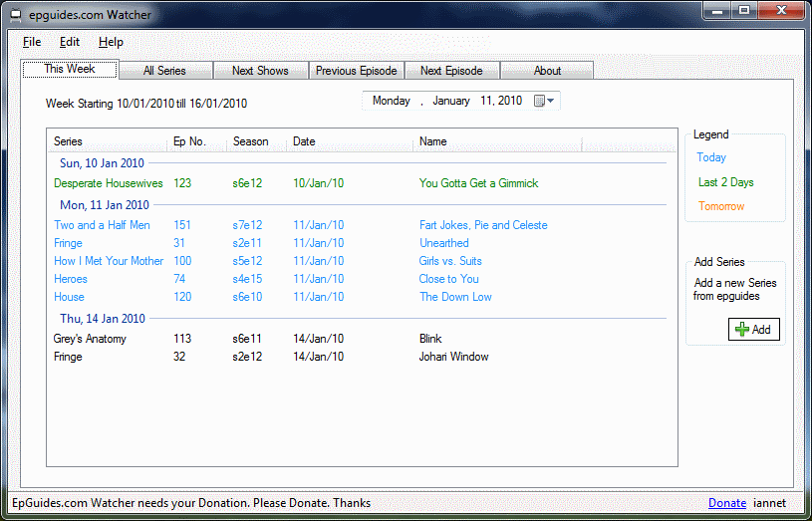This screenshot has height=521, width=812.
Task: Open the Previous Episode tab
Action: coord(357,71)
